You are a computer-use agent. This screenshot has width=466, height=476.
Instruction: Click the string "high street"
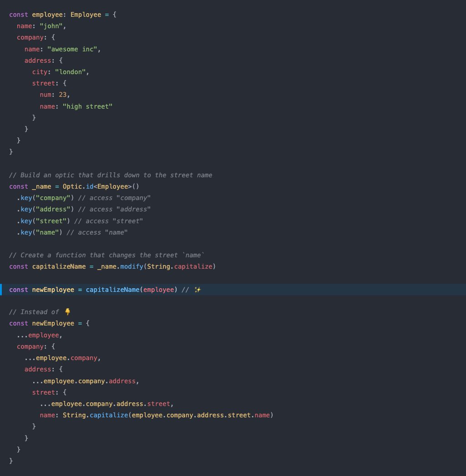(87, 106)
